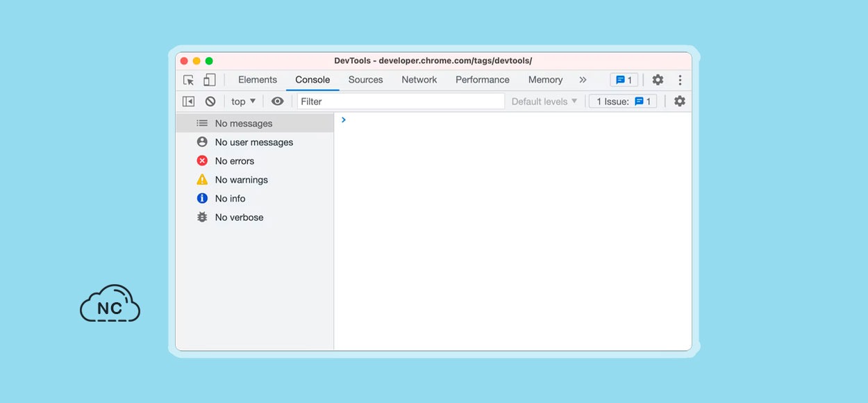Click the user messages person icon
Screen dimensions: 868x403
202,142
